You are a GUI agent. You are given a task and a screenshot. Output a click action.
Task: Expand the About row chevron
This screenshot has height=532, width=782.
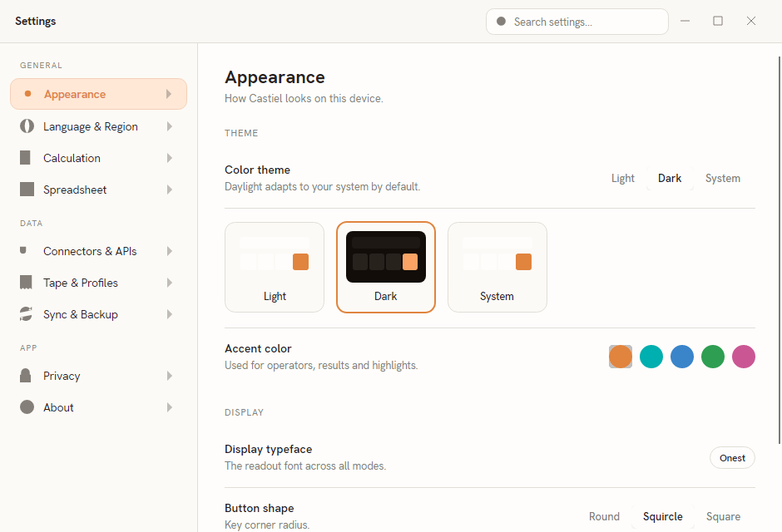(170, 407)
